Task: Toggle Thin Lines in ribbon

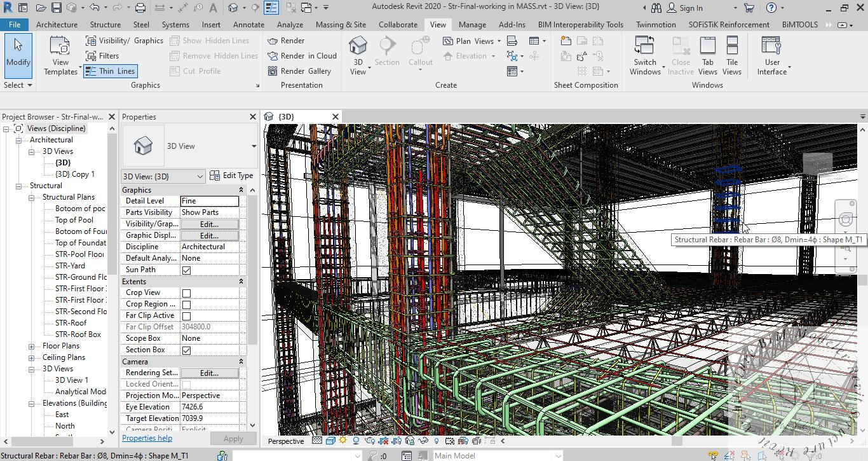Action: pyautogui.click(x=110, y=71)
